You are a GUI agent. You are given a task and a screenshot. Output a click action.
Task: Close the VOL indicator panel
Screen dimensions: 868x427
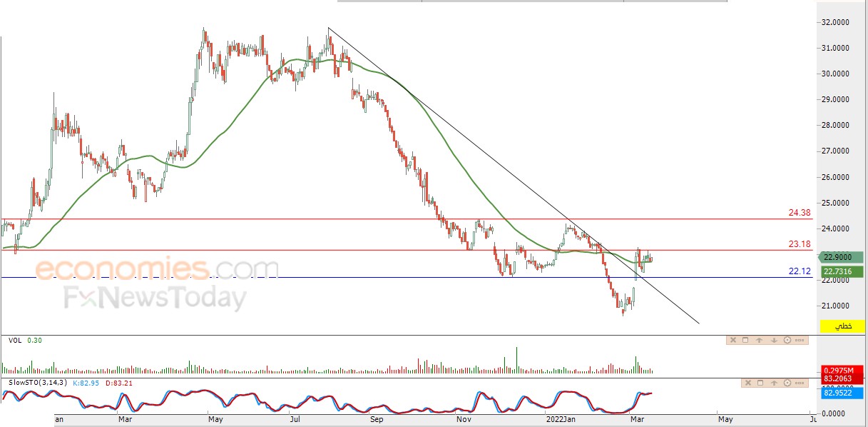tap(734, 341)
